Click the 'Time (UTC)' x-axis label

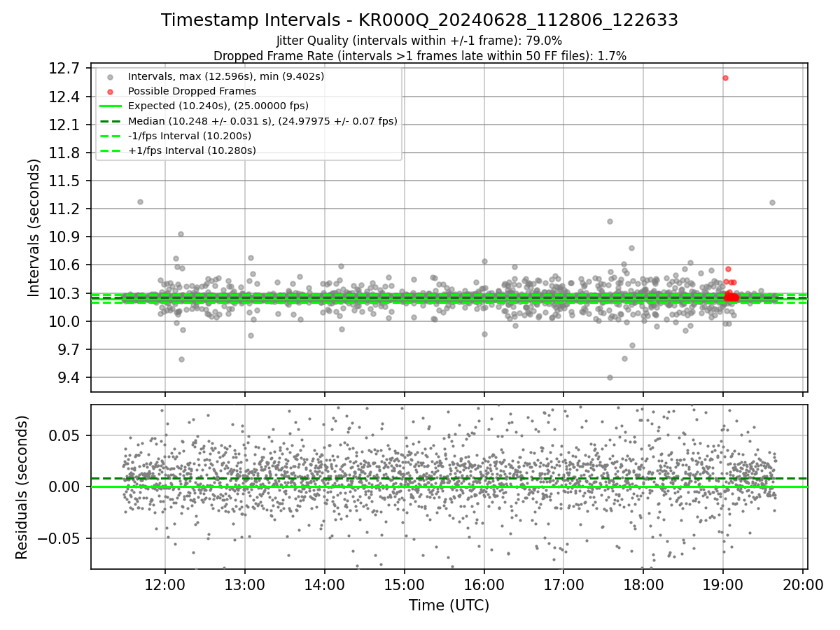click(449, 605)
